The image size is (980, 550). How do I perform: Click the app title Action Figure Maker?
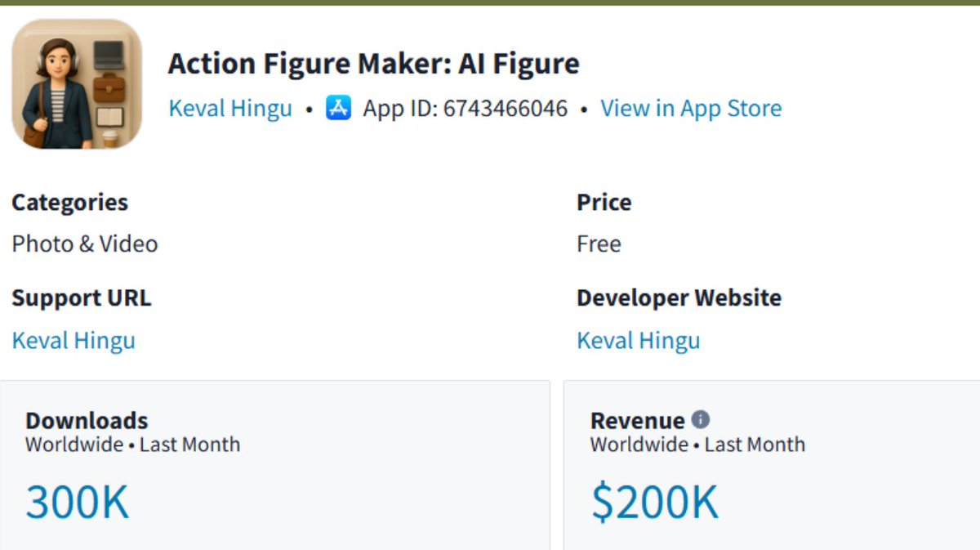point(373,64)
